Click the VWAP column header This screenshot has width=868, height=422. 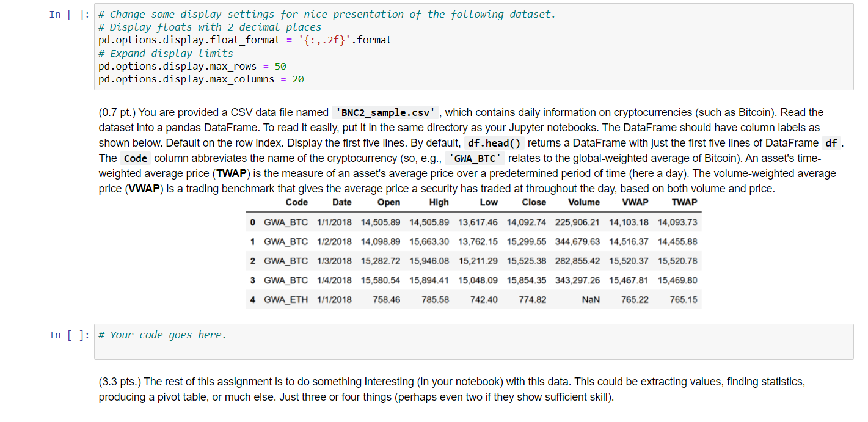coord(635,202)
